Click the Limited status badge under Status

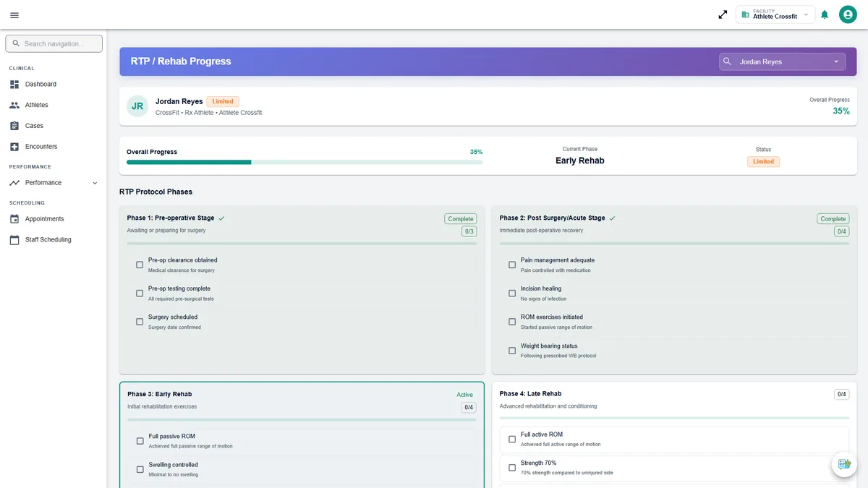click(763, 162)
